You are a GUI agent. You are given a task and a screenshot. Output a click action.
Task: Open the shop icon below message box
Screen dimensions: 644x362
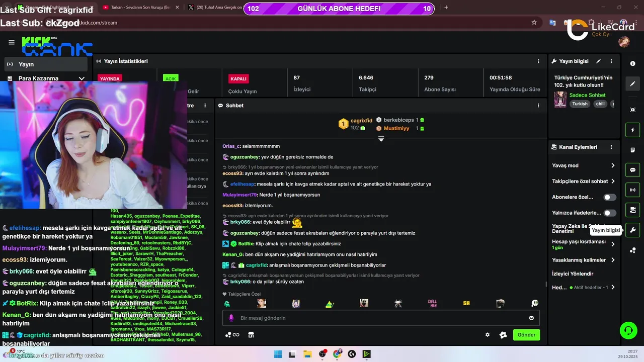click(251, 335)
